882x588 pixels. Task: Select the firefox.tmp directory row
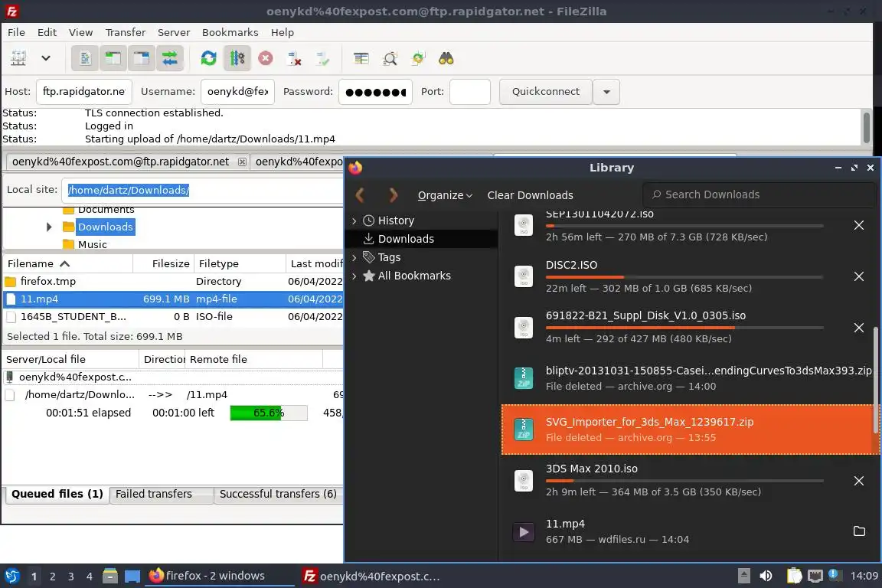pos(173,281)
